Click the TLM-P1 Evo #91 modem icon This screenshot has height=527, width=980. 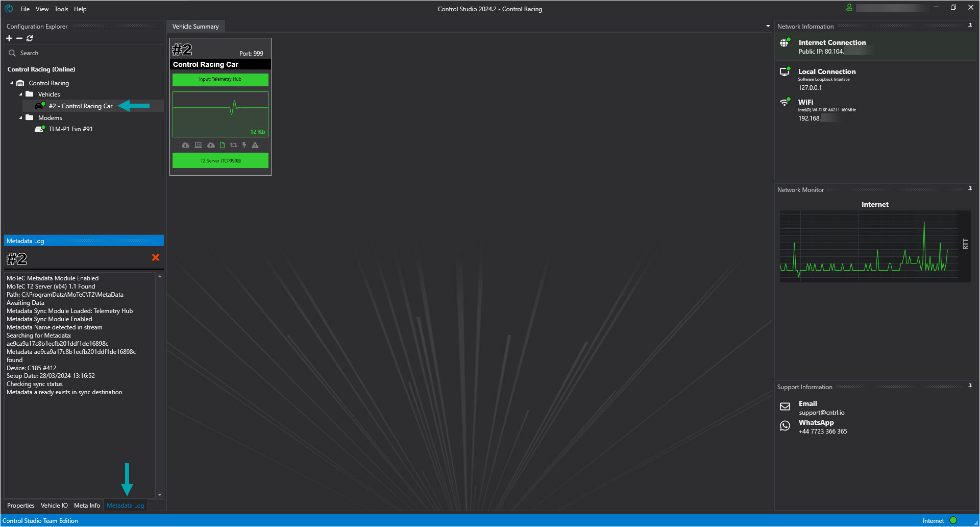(x=40, y=129)
